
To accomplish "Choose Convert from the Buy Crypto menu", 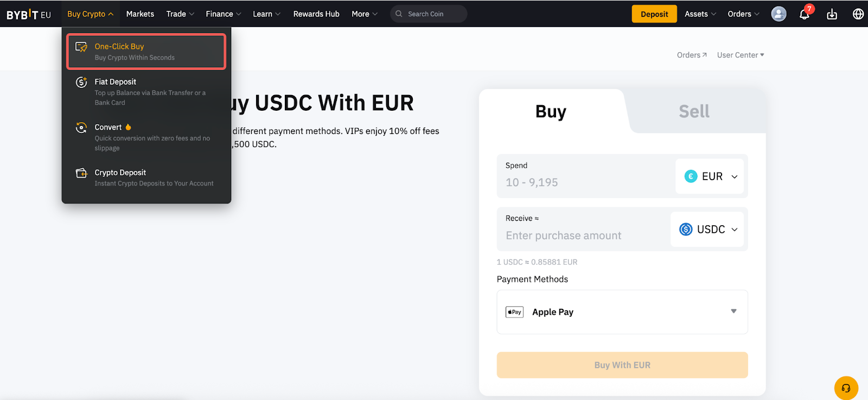I will [108, 128].
